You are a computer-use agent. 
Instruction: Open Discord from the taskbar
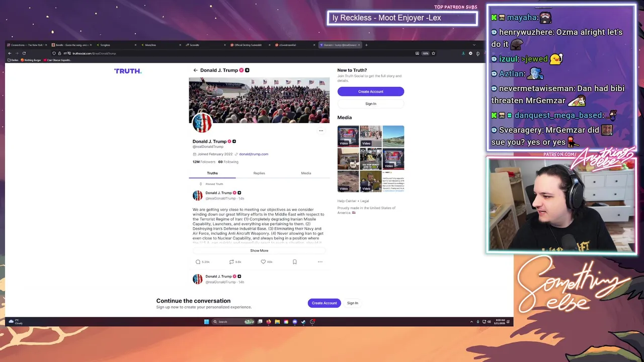pyautogui.click(x=295, y=322)
